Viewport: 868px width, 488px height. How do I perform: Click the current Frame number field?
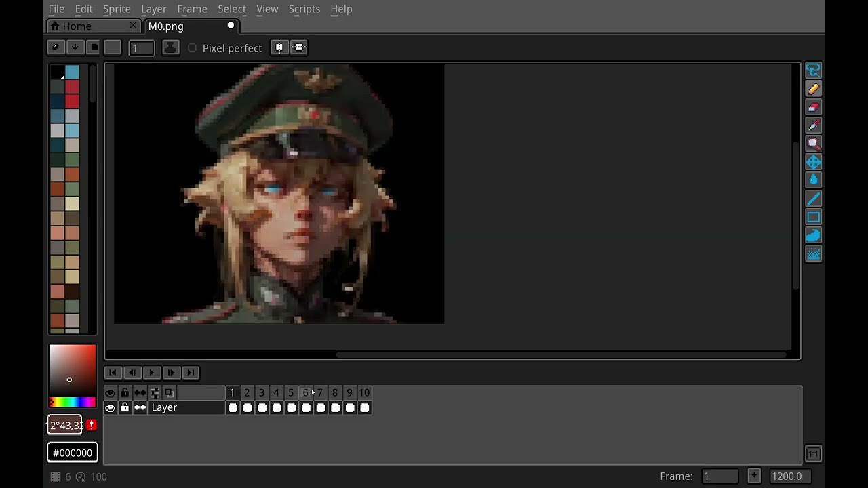click(x=719, y=476)
